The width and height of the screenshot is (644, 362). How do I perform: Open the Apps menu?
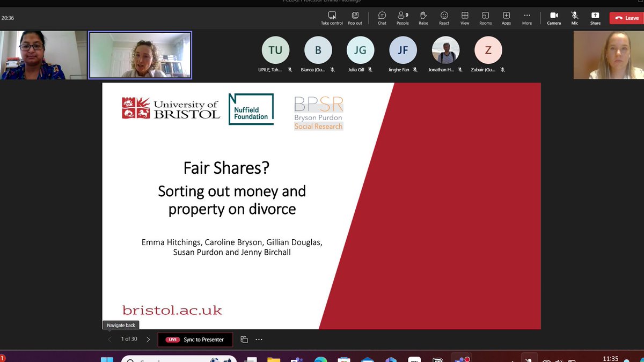pyautogui.click(x=506, y=18)
